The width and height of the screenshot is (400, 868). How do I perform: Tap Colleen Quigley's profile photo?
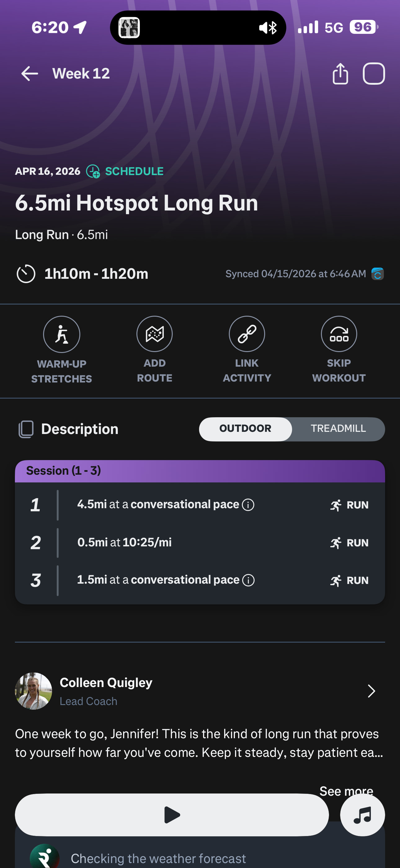coord(33,691)
